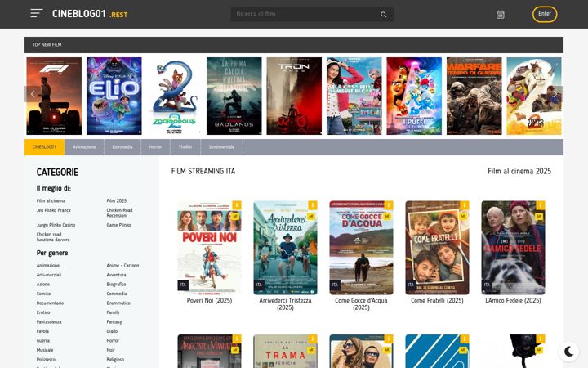Screen dimensions: 588x368
Task: Click the search magnifier icon
Action: (x=383, y=14)
